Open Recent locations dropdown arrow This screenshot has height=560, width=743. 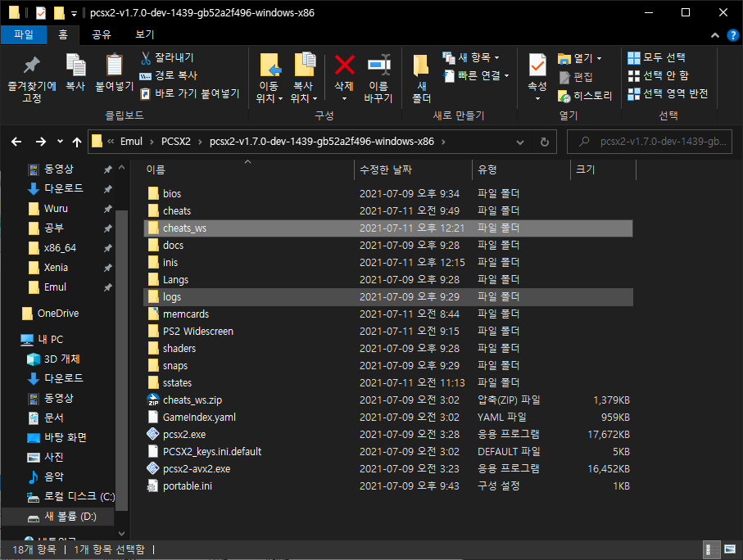[x=60, y=141]
